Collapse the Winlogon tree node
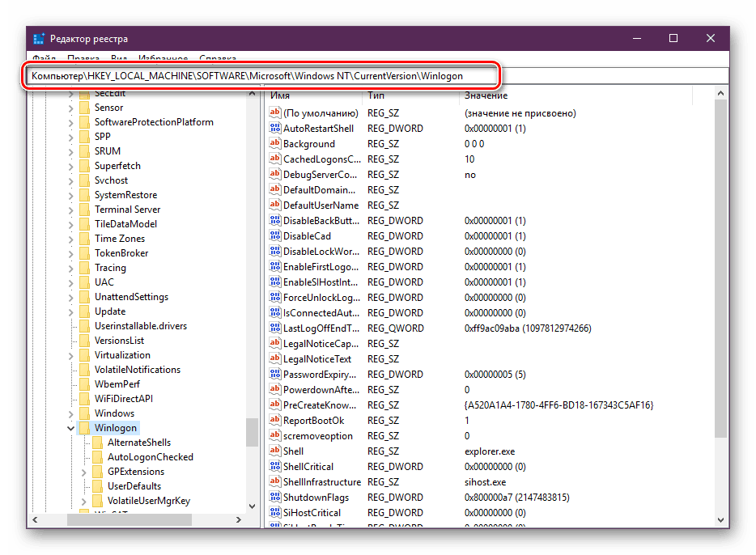The width and height of the screenshot is (756, 555). [71, 428]
